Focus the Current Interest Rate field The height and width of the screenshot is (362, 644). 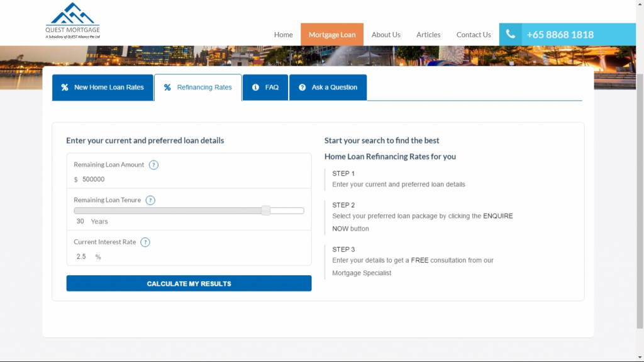click(x=82, y=257)
